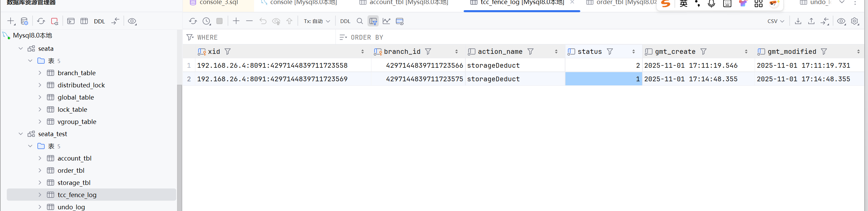The image size is (868, 211).
Task: Collapse the 表 5 folder under seata
Action: 30,61
